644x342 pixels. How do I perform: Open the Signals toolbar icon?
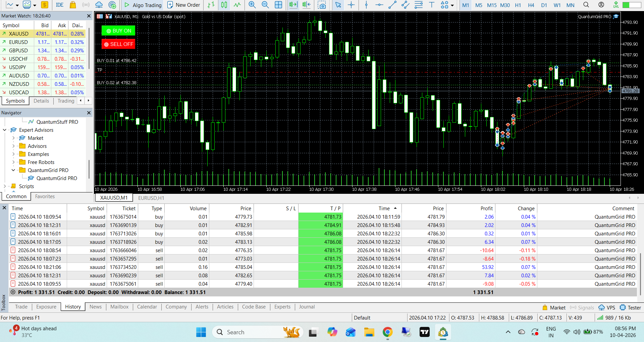coord(86,5)
